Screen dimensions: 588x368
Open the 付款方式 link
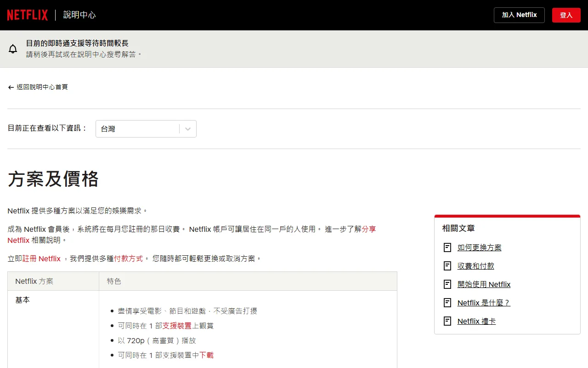(128, 259)
